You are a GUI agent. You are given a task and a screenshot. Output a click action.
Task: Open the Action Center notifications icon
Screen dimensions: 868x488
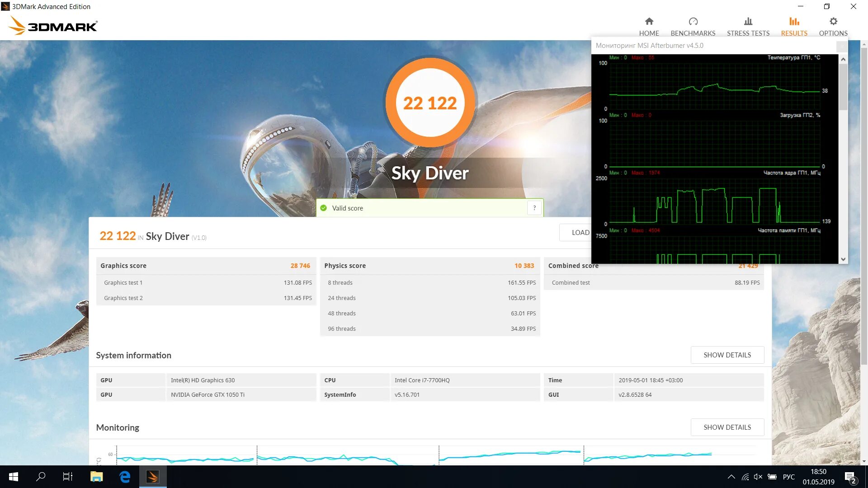pyautogui.click(x=850, y=477)
